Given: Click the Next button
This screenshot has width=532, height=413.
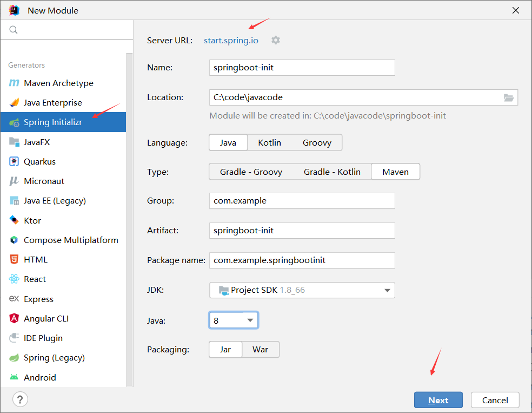Looking at the screenshot, I should click(438, 400).
